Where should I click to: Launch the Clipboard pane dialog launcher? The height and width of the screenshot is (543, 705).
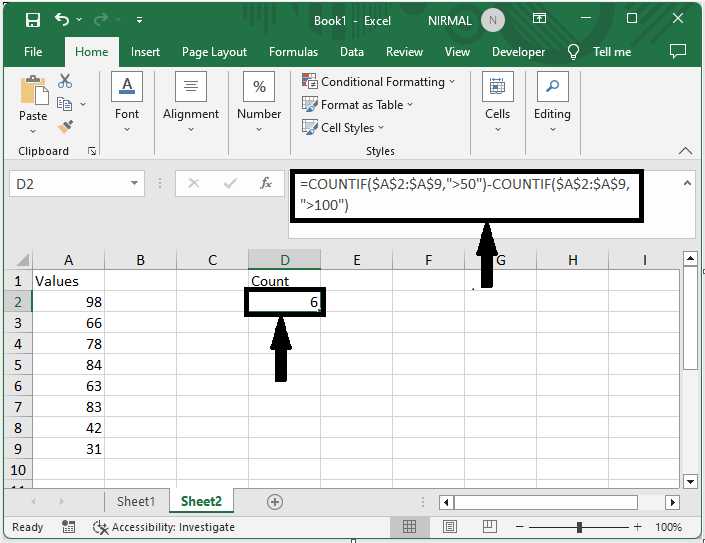pyautogui.click(x=92, y=151)
